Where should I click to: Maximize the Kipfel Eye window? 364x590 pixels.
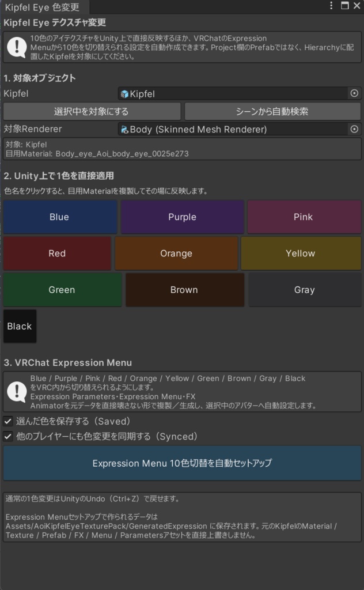click(344, 6)
